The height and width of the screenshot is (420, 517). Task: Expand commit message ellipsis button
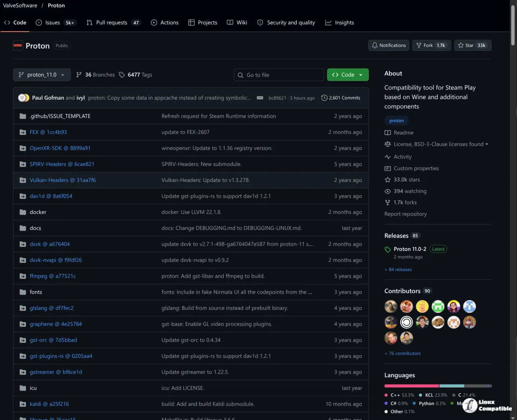click(x=260, y=98)
